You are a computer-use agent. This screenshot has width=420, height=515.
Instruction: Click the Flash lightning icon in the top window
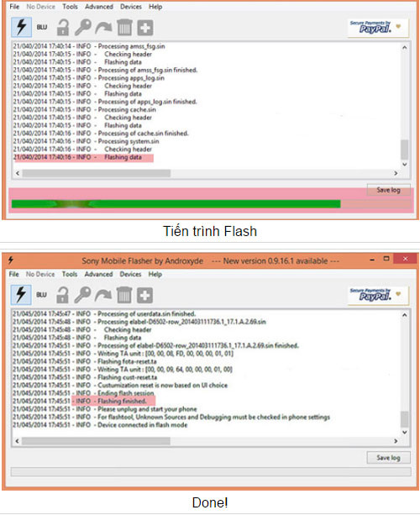[x=22, y=27]
